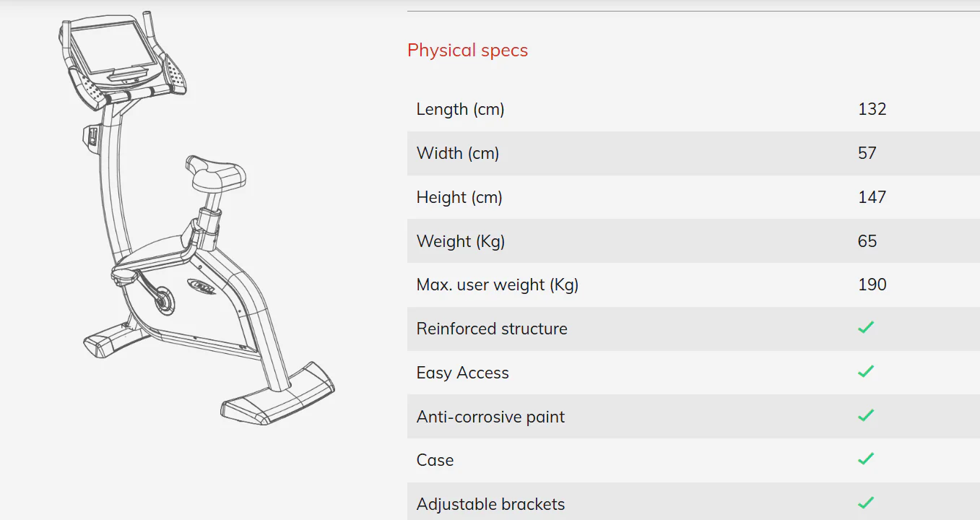
Task: Click the Reinforced structure label
Action: [x=492, y=329]
